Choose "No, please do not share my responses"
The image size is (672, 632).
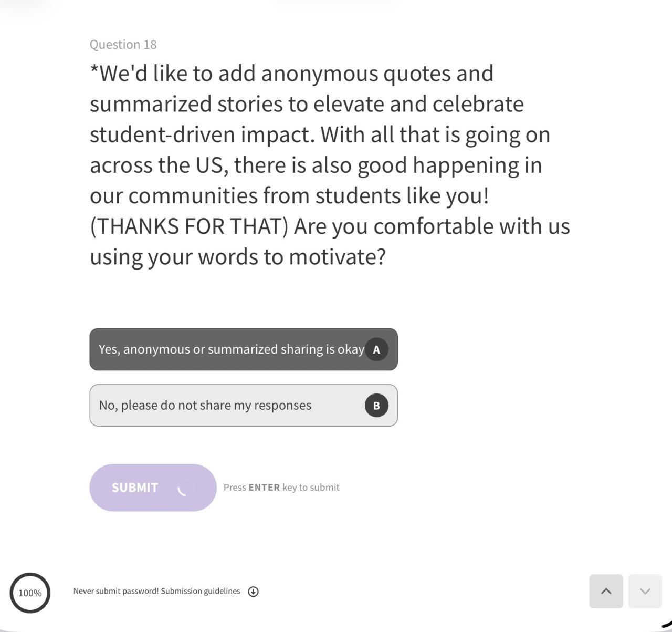tap(205, 406)
